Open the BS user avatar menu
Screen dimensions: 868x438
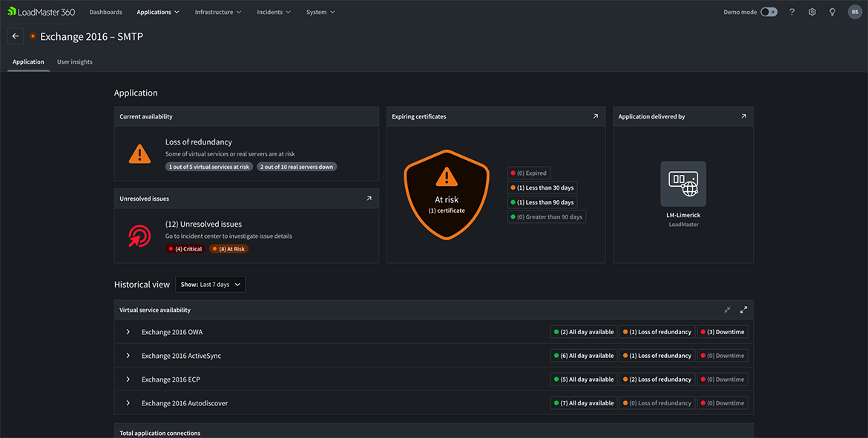pos(854,12)
